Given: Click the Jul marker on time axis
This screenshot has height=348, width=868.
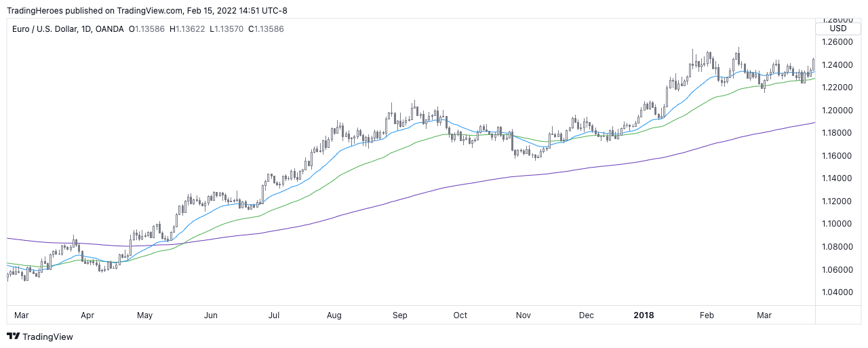Looking at the screenshot, I should pos(275,315).
